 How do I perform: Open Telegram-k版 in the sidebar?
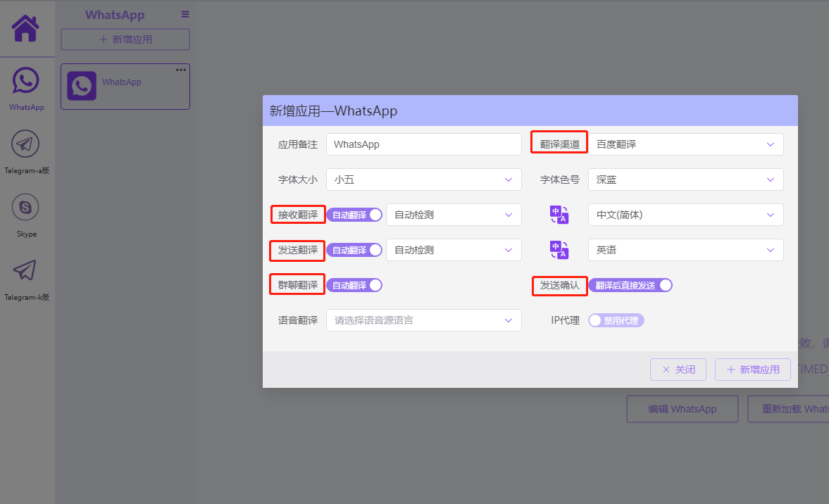[26, 271]
